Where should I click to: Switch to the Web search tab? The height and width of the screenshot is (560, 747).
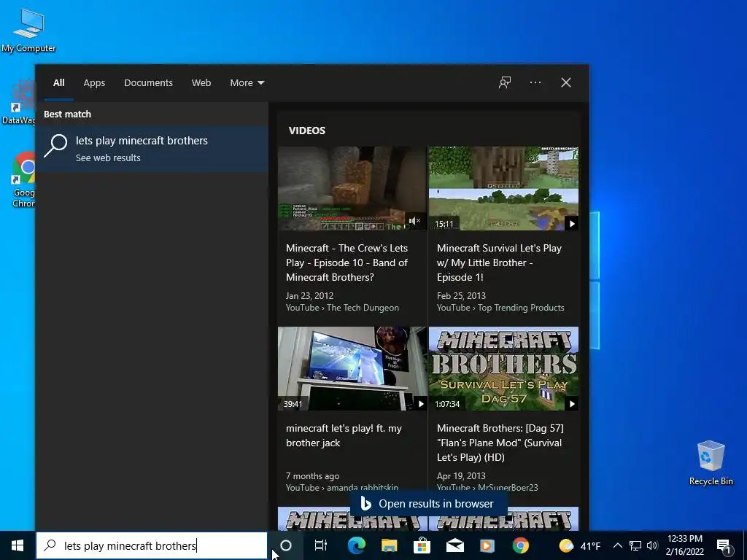(x=201, y=82)
